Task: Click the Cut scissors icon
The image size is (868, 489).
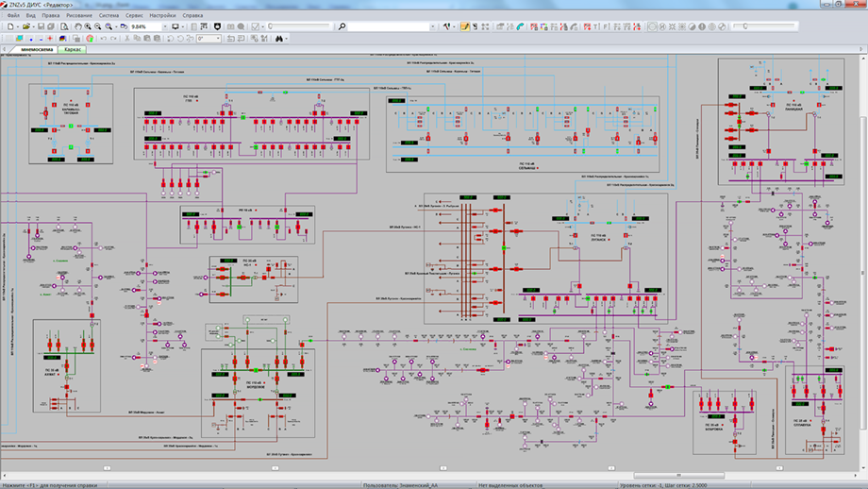Action: tap(125, 39)
